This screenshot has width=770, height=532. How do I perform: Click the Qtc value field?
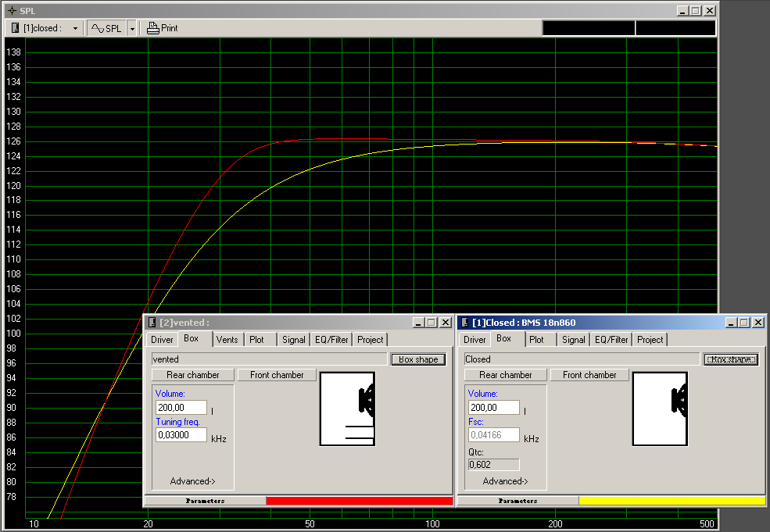pyautogui.click(x=494, y=465)
